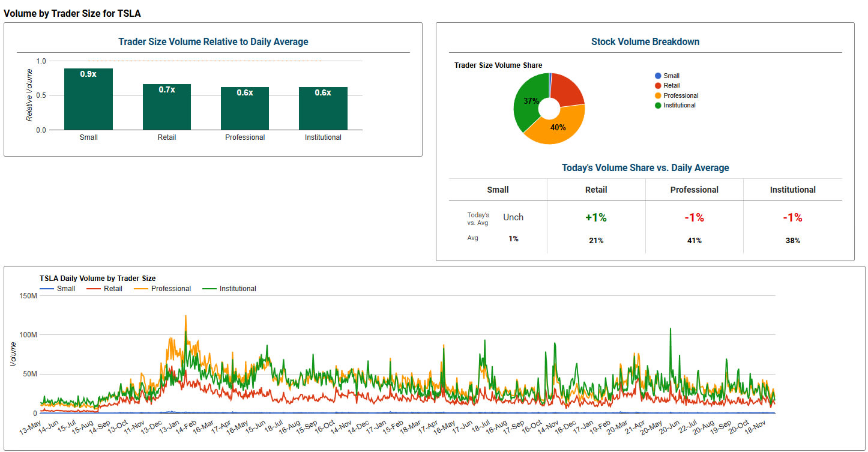868x452 pixels.
Task: Click Today's Volume Share vs. Daily Average heading
Action: pyautogui.click(x=645, y=168)
